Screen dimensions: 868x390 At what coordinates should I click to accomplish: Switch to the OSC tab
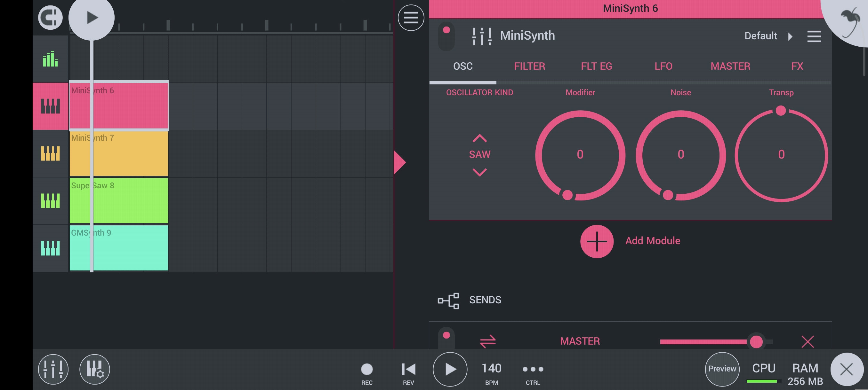click(463, 66)
